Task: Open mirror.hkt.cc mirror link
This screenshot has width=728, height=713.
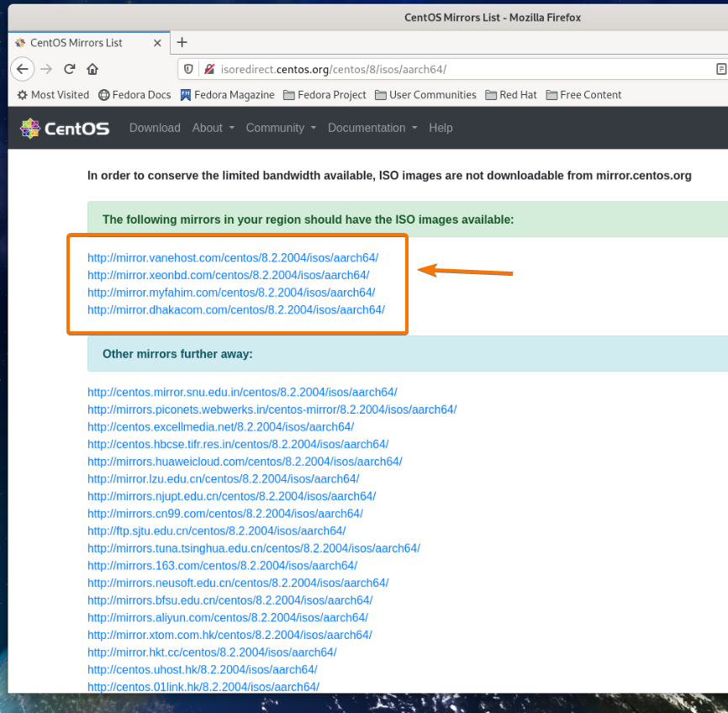Action: click(212, 652)
